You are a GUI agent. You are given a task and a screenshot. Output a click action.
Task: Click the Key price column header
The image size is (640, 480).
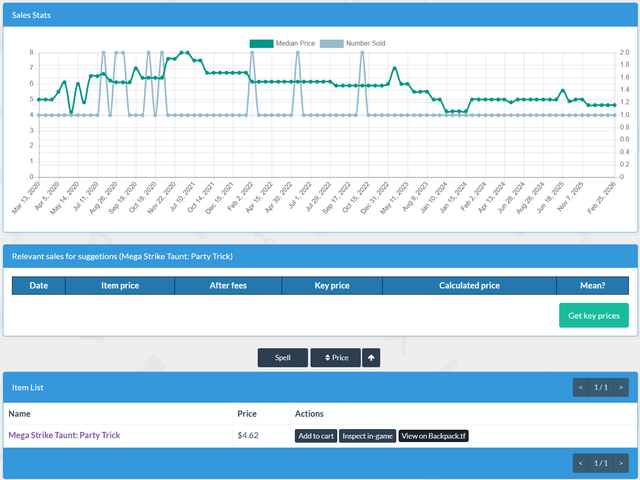332,286
